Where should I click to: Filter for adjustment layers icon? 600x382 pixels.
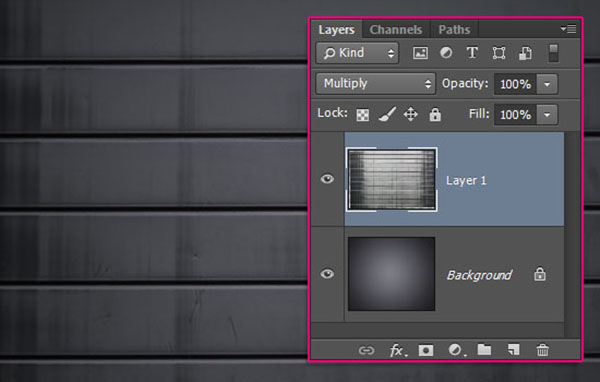click(446, 52)
